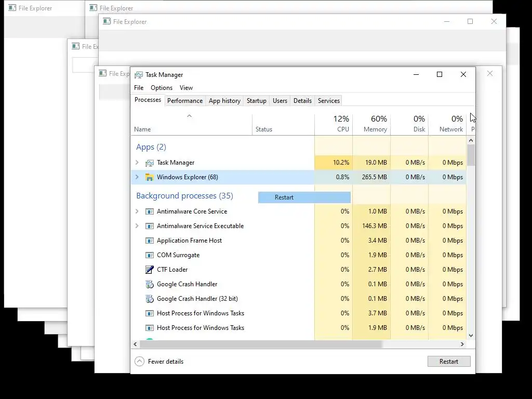The image size is (532, 399).
Task: Minimize the background File Explorer window
Action: [x=446, y=21]
